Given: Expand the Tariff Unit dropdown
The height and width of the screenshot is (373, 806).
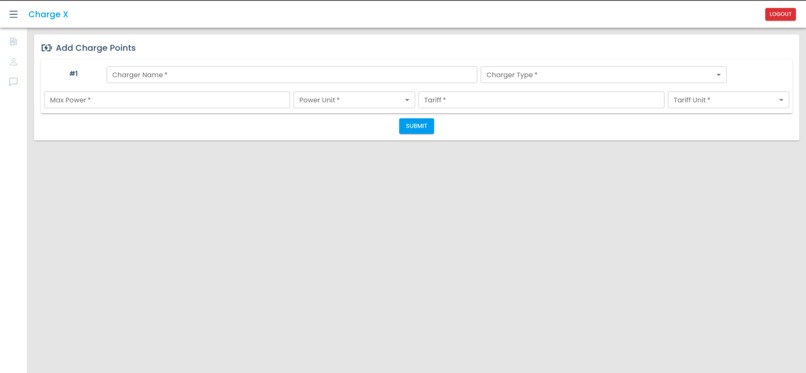Looking at the screenshot, I should point(728,100).
